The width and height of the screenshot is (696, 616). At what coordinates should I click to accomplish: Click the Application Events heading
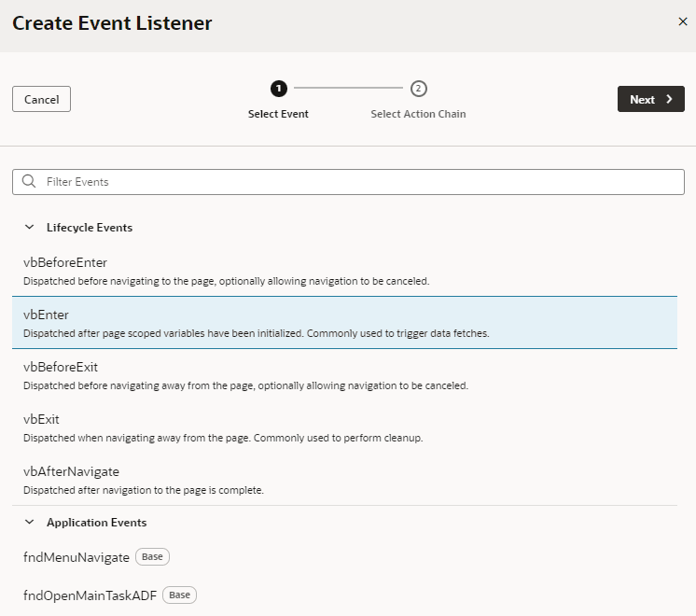coord(96,523)
